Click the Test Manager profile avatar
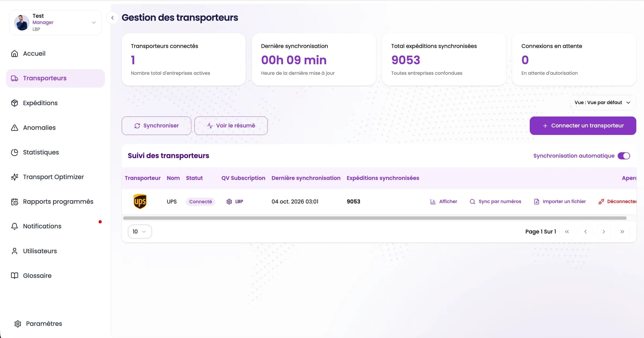The image size is (644, 338). click(x=22, y=22)
